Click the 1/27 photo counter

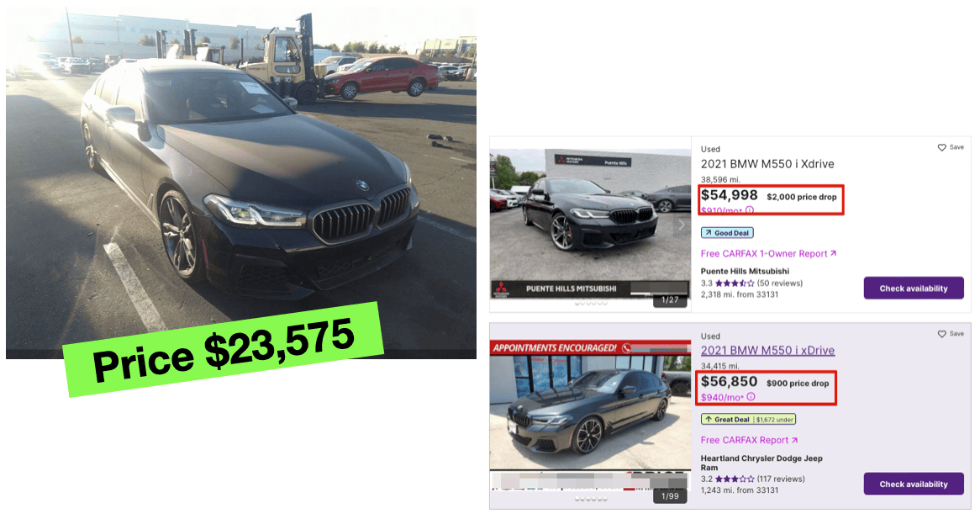pos(670,300)
